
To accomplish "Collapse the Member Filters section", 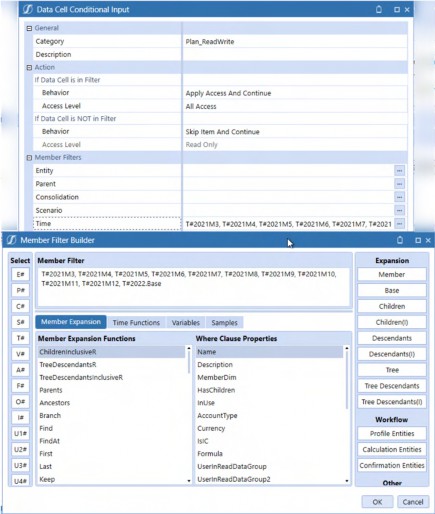I will click(x=29, y=158).
